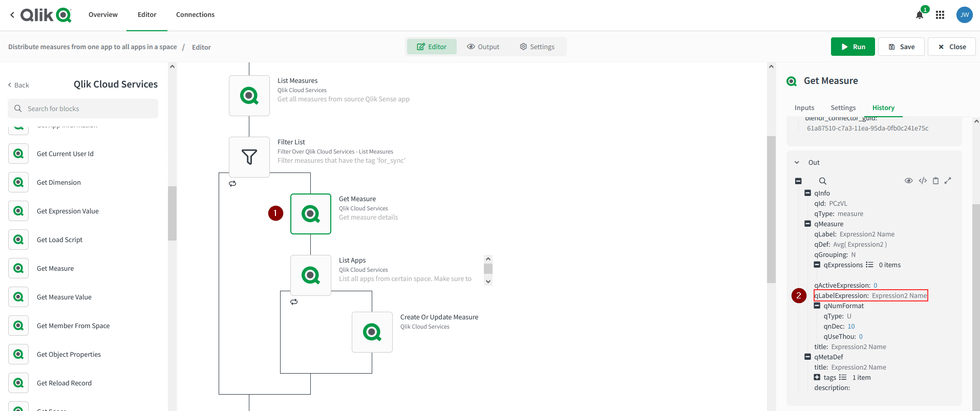Click the qId value PCzVL
Image resolution: width=980 pixels, height=411 pixels.
(838, 203)
